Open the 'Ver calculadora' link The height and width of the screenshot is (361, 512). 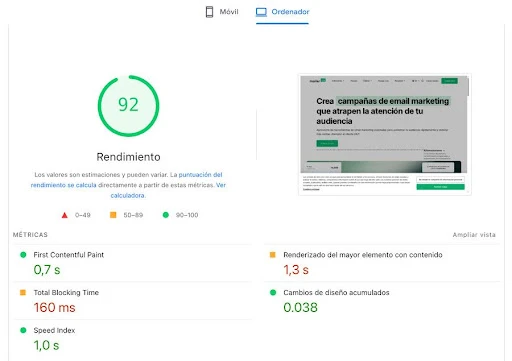pyautogui.click(x=168, y=190)
